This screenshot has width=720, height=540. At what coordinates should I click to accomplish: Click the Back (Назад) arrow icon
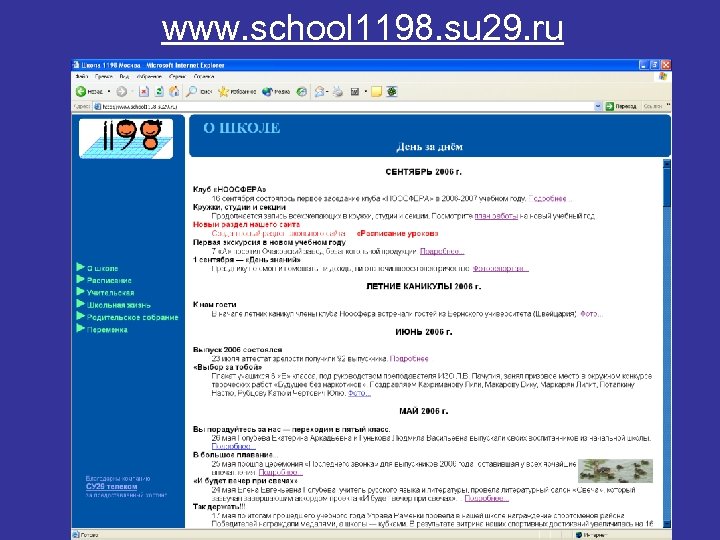click(81, 92)
